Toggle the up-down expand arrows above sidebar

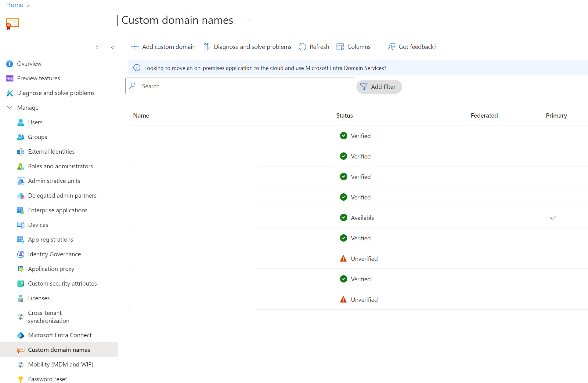click(97, 47)
